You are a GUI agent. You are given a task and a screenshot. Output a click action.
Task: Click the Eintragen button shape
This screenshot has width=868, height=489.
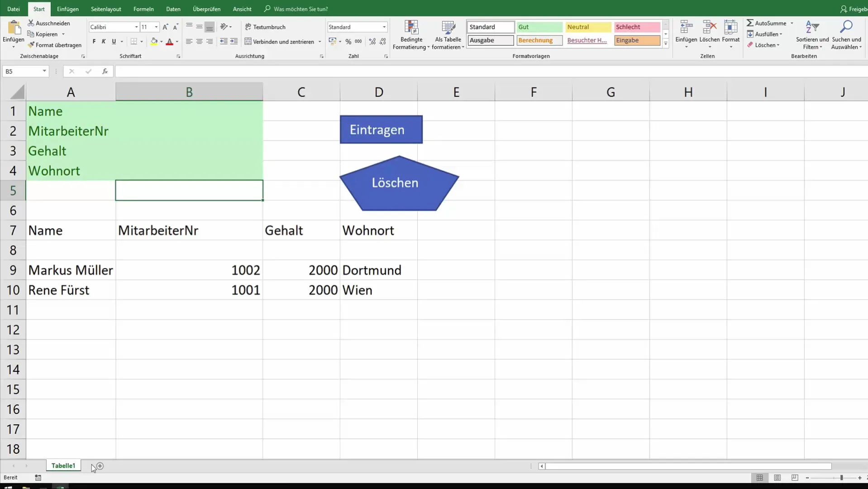click(381, 129)
